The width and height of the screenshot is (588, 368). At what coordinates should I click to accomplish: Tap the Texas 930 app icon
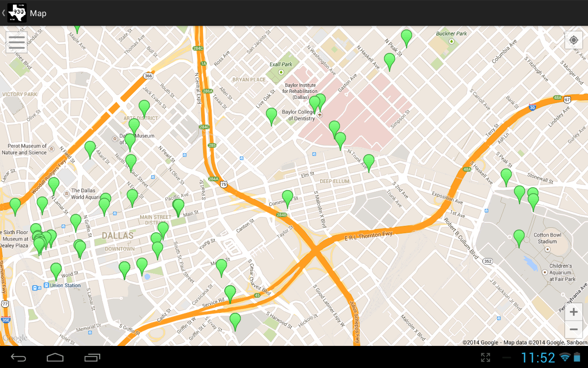(x=17, y=13)
